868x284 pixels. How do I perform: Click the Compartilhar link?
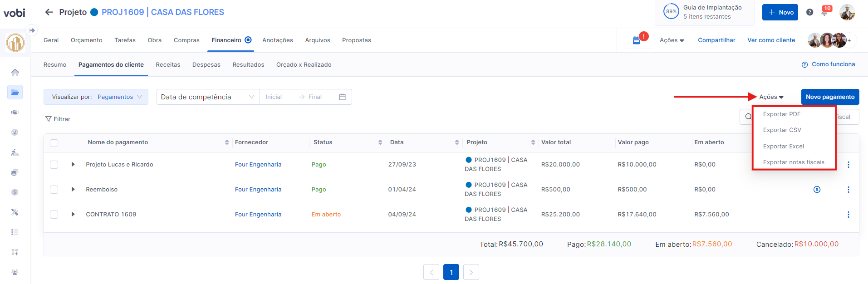[716, 40]
